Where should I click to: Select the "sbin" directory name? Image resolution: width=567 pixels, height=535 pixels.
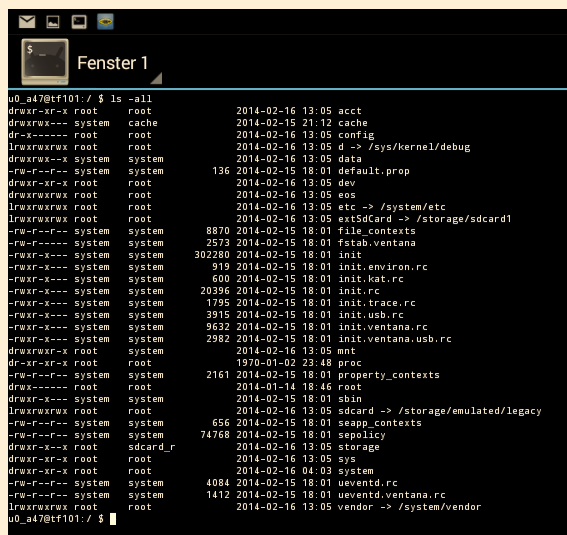coord(349,399)
